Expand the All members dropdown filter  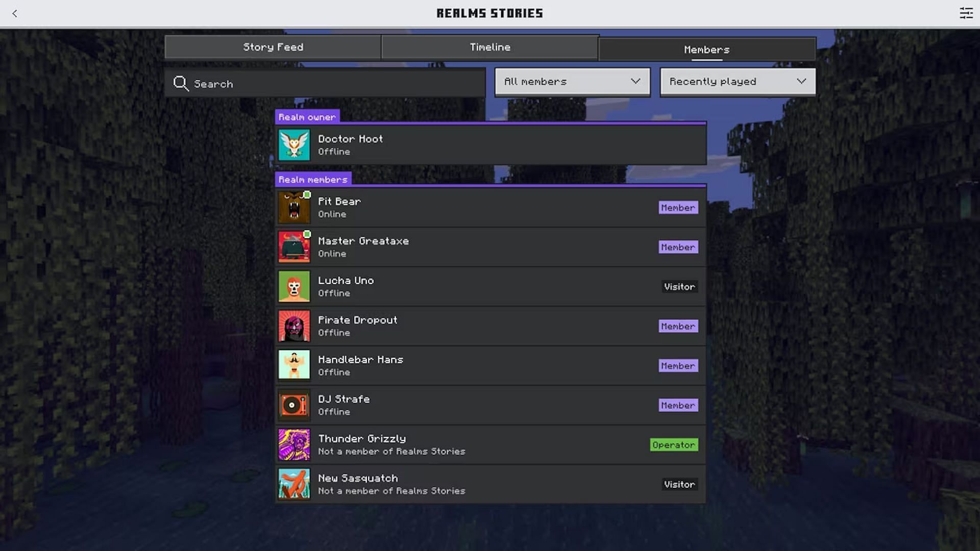(x=572, y=82)
